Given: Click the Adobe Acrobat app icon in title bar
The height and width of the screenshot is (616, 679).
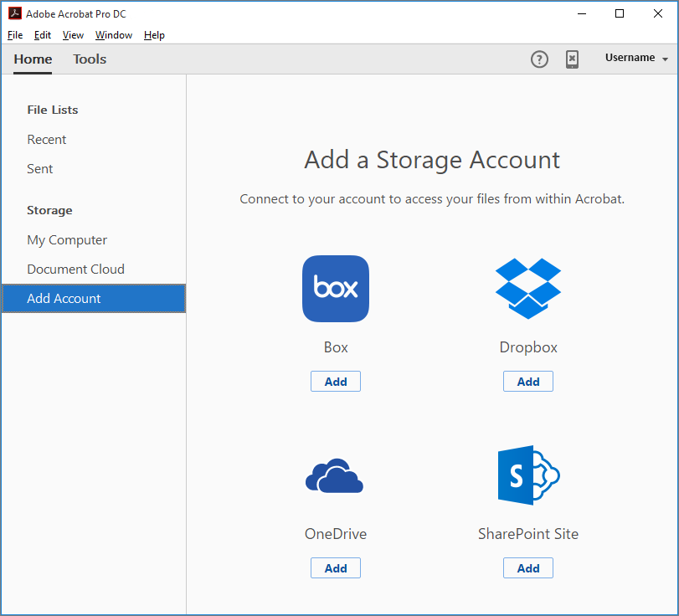Looking at the screenshot, I should [15, 13].
